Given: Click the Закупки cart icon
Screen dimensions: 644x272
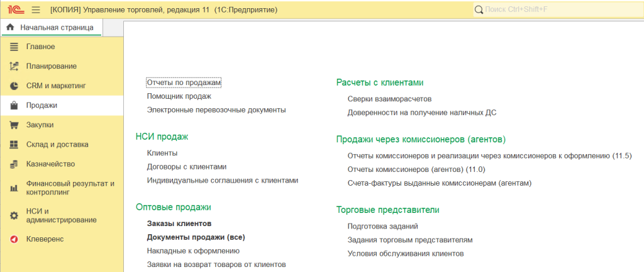Looking at the screenshot, I should tap(14, 125).
